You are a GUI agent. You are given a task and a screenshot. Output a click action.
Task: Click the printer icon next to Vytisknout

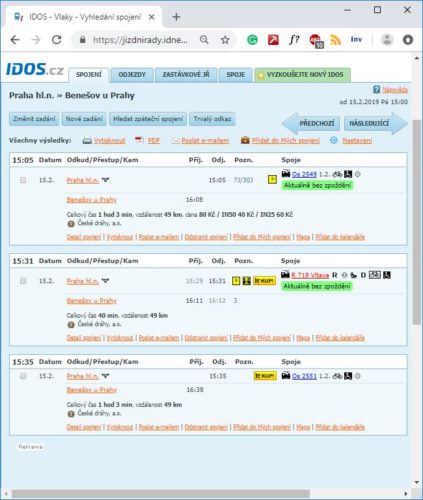point(87,141)
